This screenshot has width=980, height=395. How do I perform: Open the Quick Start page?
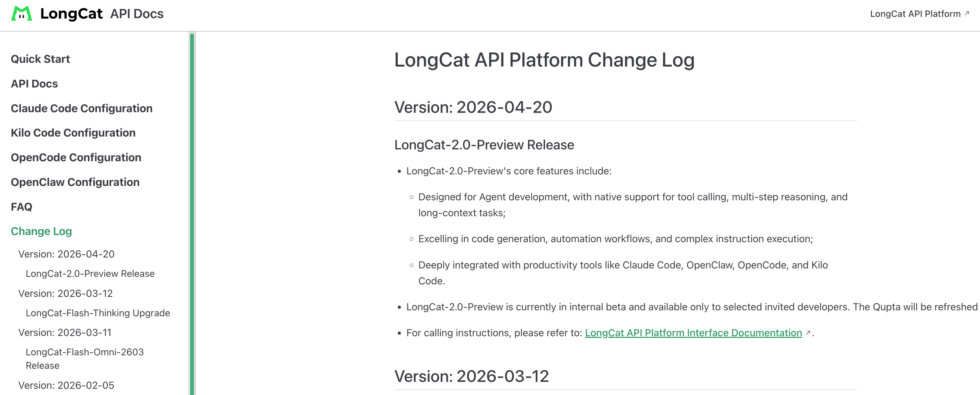[x=40, y=59]
